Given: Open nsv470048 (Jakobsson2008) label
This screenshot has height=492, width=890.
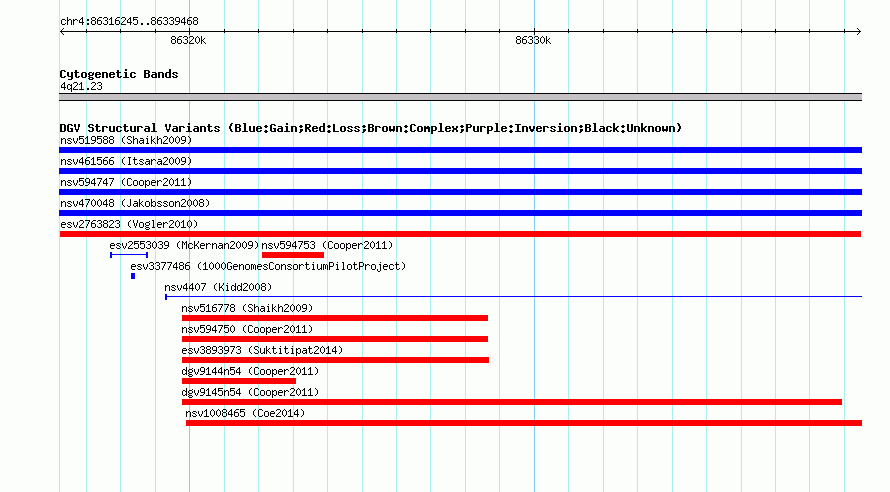Looking at the screenshot, I should pyautogui.click(x=135, y=203).
